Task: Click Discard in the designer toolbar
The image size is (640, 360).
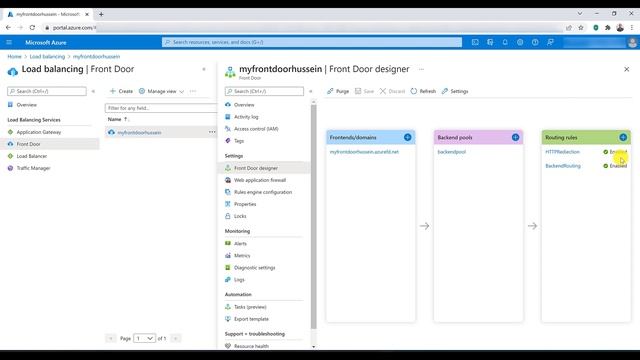Action: coord(392,91)
